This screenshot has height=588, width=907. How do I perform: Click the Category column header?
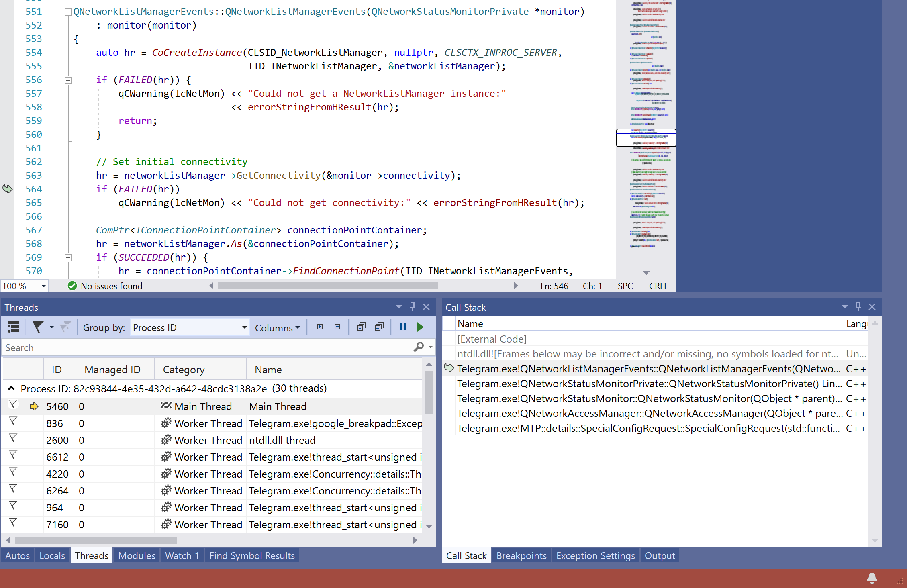pos(184,370)
